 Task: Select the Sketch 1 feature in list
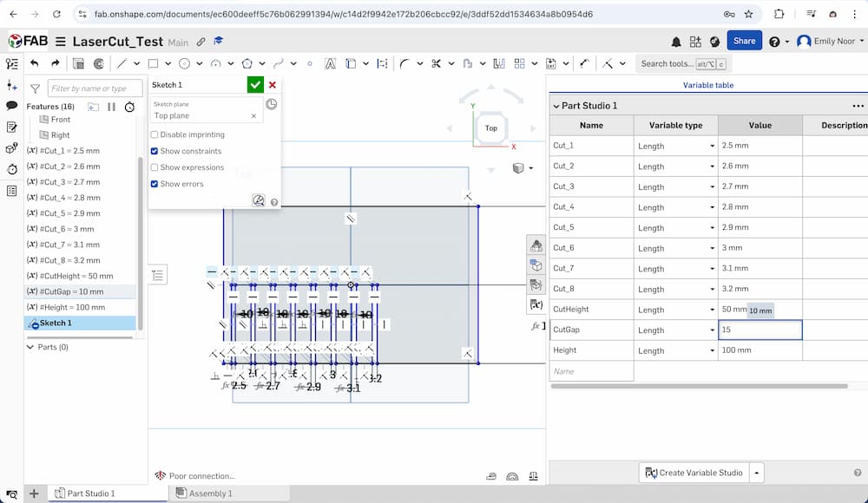coord(80,323)
